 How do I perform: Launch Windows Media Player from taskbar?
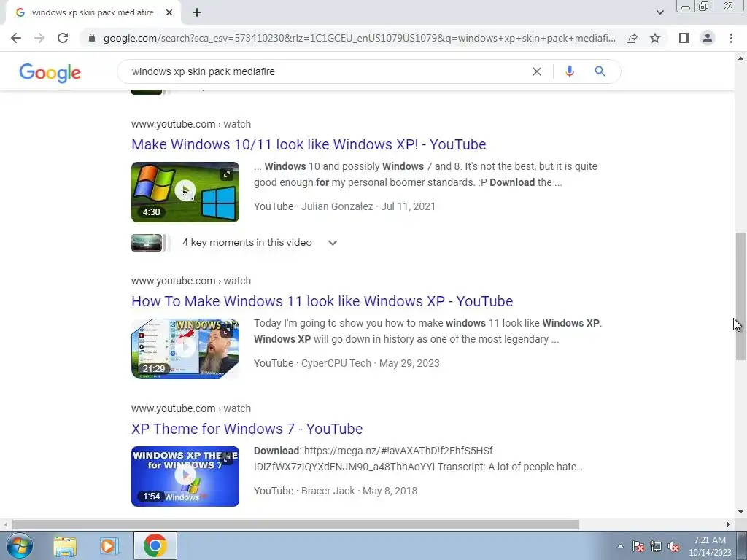(109, 545)
